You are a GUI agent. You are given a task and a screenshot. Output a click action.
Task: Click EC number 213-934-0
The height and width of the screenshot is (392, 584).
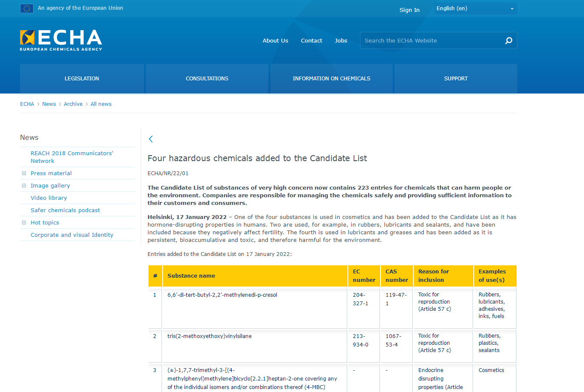coord(360,341)
